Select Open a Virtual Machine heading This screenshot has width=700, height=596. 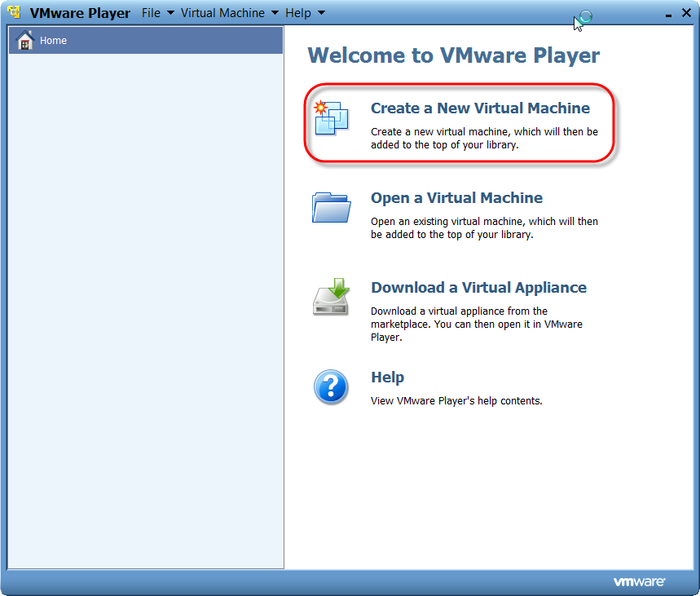coord(456,198)
